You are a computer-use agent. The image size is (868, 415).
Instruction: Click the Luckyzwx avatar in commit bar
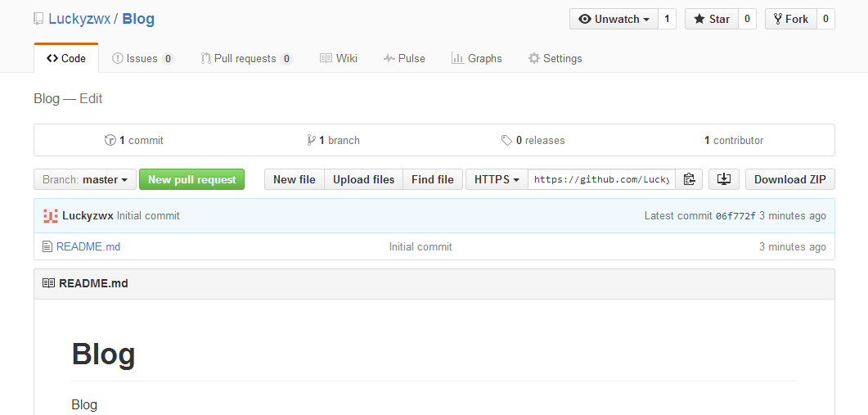pyautogui.click(x=51, y=216)
